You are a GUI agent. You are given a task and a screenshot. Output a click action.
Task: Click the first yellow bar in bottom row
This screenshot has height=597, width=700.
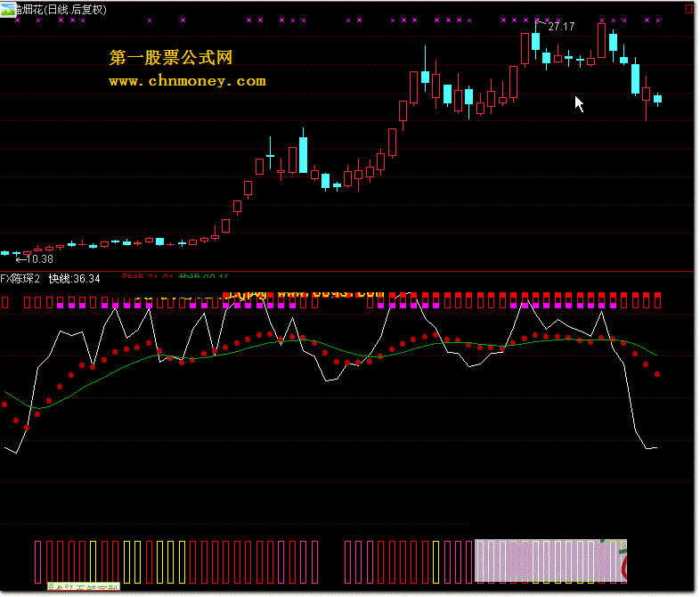pos(94,562)
